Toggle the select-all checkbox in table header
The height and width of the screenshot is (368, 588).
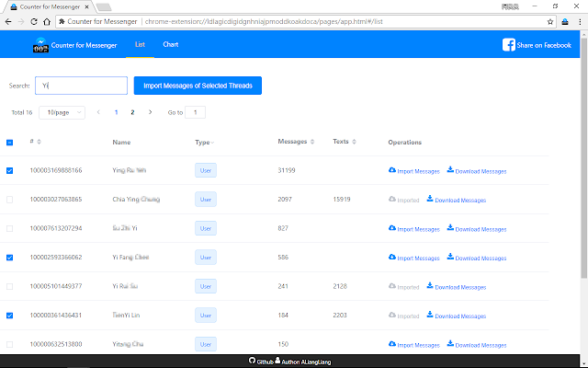click(x=10, y=143)
